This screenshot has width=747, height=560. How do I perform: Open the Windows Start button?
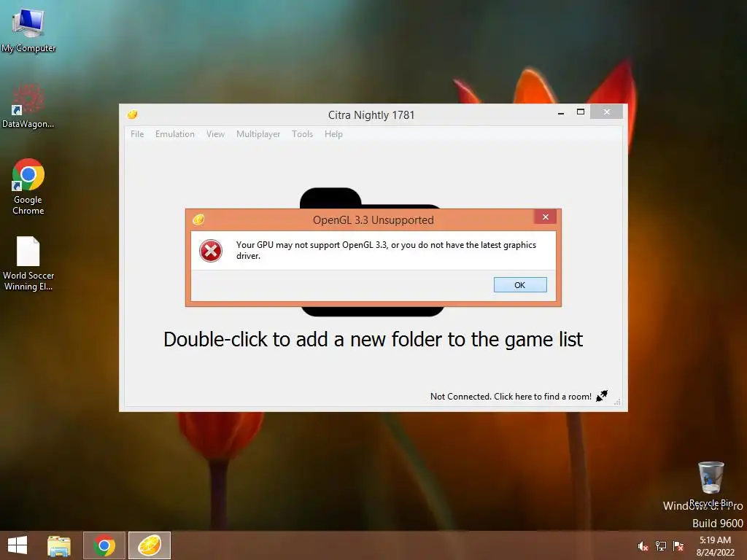click(x=18, y=545)
